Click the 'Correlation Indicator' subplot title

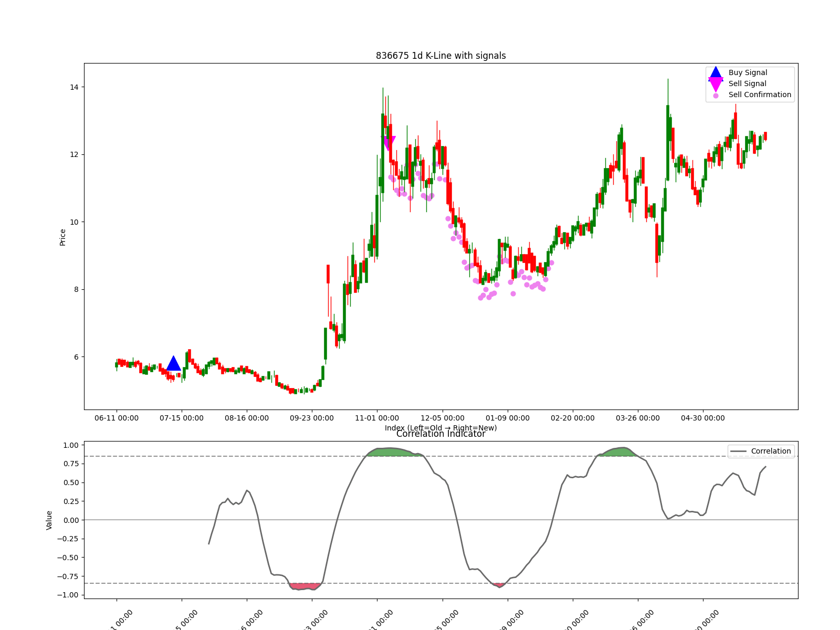[x=441, y=434]
